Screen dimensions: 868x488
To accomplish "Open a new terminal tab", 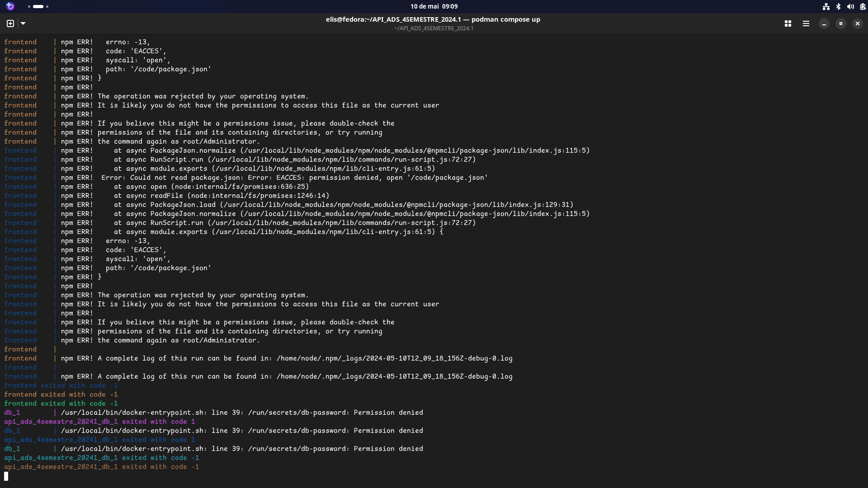I will point(10,23).
